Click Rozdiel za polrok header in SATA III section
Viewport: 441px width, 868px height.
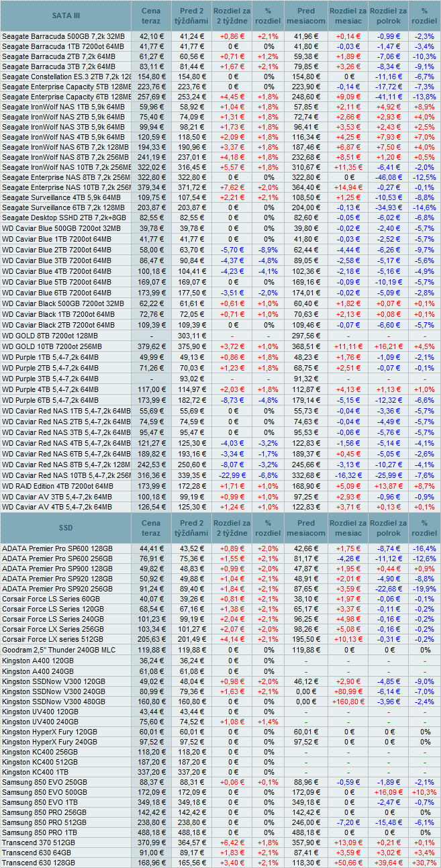pyautogui.click(x=389, y=15)
